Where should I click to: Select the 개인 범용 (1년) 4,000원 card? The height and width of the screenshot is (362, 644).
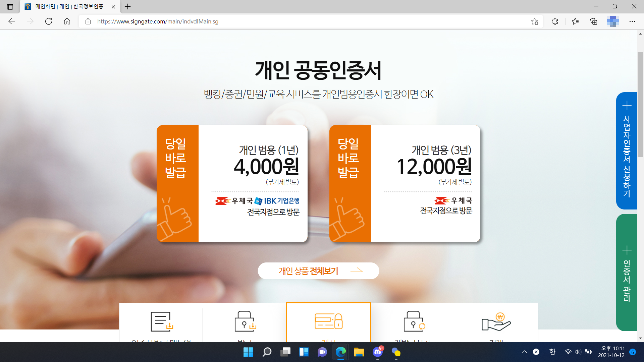click(232, 184)
